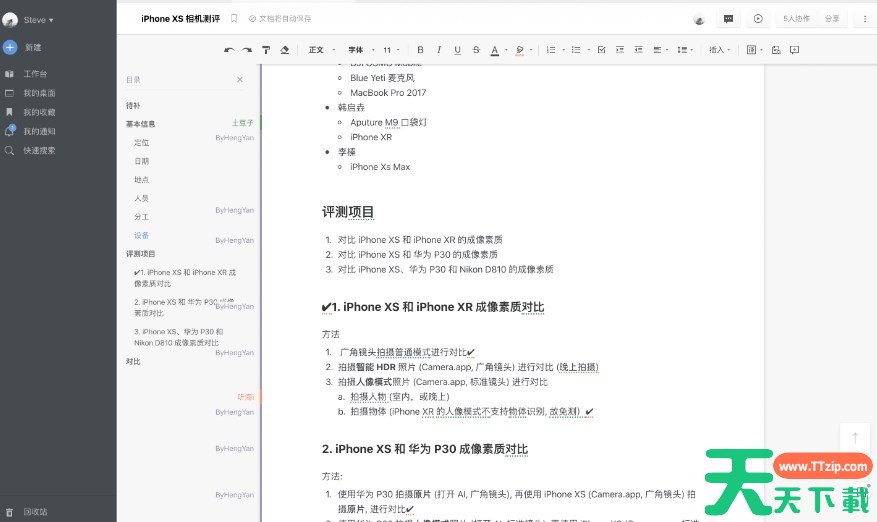Open the font color dropdown arrow
Image resolution: width=877 pixels, height=522 pixels.
(506, 50)
